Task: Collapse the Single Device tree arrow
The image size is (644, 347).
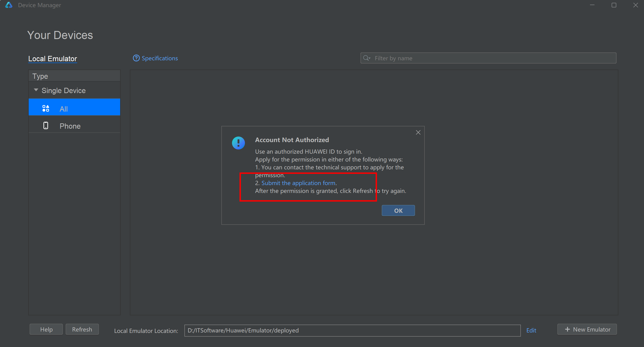Action: tap(36, 90)
